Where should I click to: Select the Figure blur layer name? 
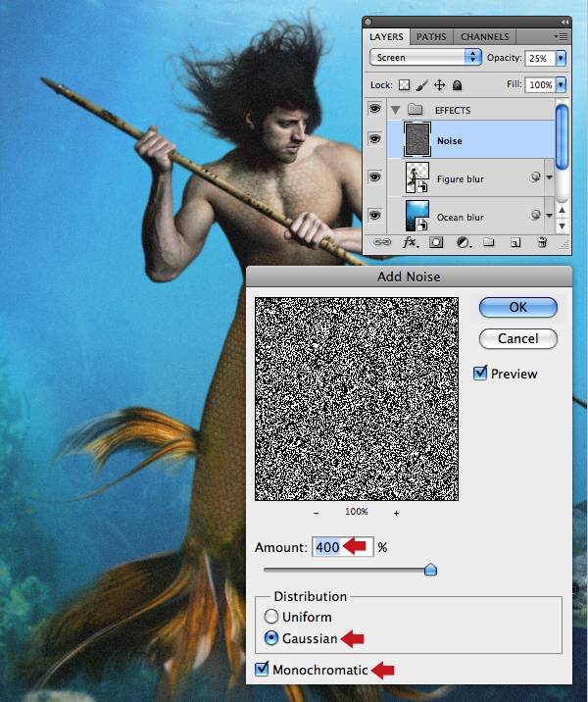[460, 179]
